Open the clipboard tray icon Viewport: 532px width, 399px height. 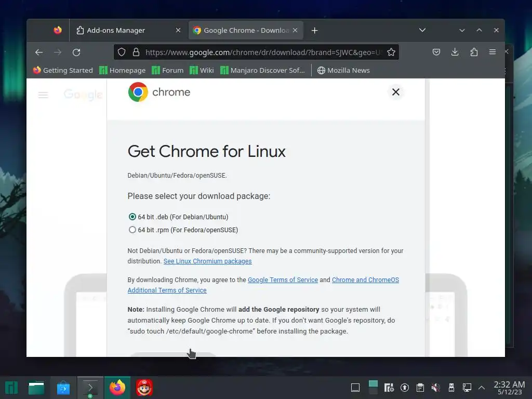[x=420, y=388]
